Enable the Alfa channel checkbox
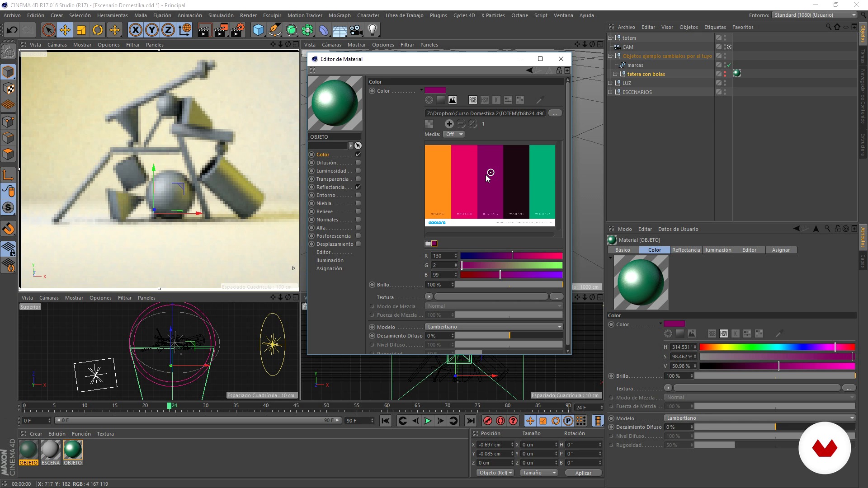 click(x=358, y=228)
